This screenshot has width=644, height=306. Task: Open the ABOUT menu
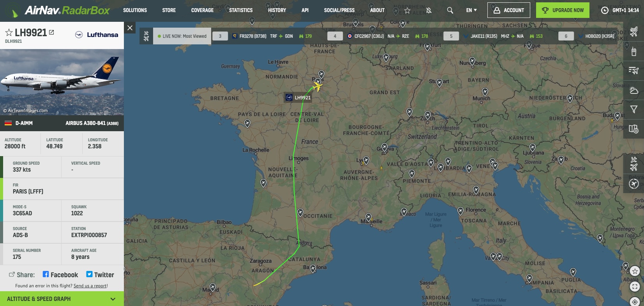point(377,10)
